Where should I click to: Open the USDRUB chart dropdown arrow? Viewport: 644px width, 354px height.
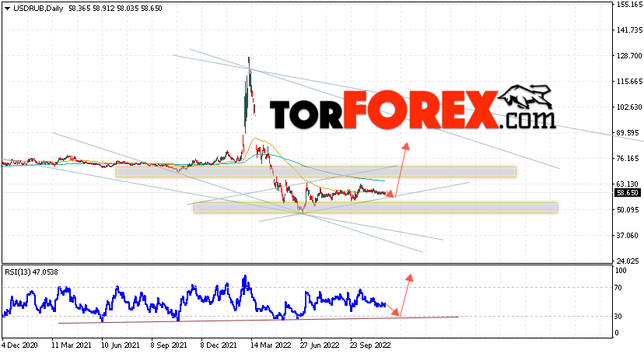(7, 9)
